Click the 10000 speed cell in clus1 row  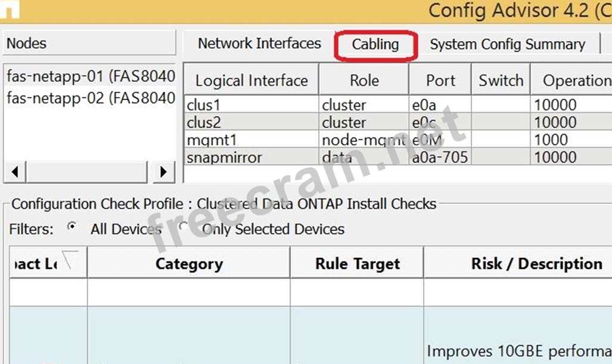pos(571,105)
